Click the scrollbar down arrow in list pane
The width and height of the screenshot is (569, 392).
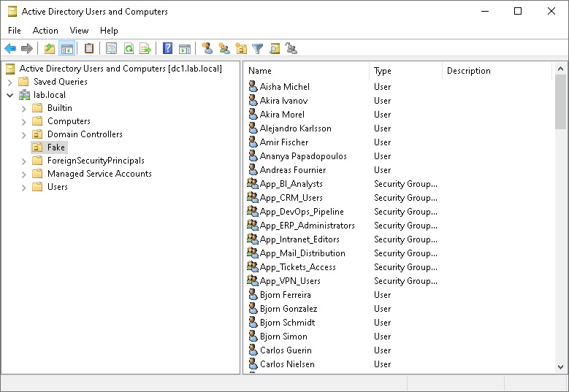560,367
